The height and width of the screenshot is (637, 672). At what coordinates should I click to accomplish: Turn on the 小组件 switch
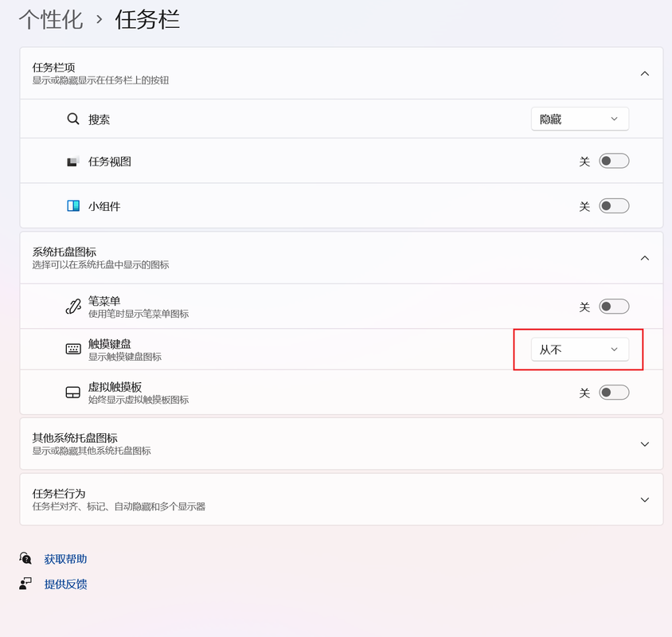(x=614, y=206)
